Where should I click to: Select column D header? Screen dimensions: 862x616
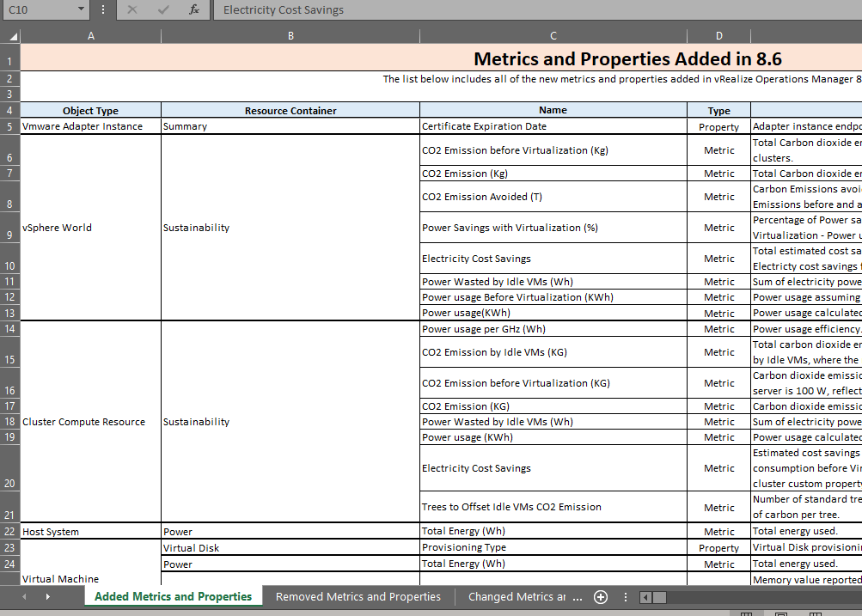click(718, 36)
